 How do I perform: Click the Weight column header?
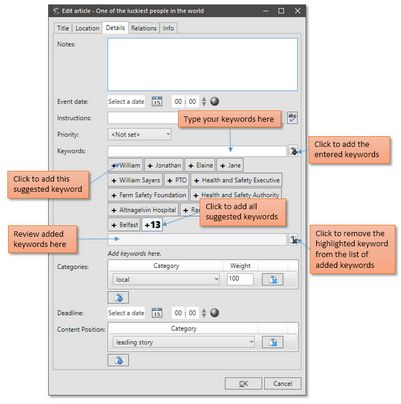[240, 266]
